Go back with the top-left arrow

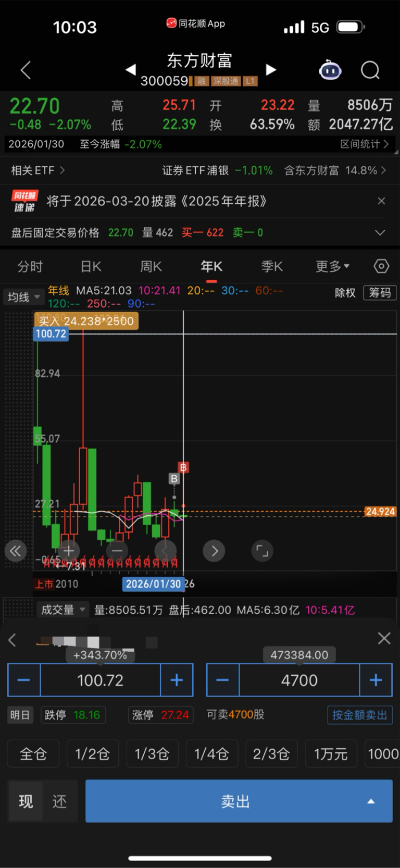(x=26, y=70)
